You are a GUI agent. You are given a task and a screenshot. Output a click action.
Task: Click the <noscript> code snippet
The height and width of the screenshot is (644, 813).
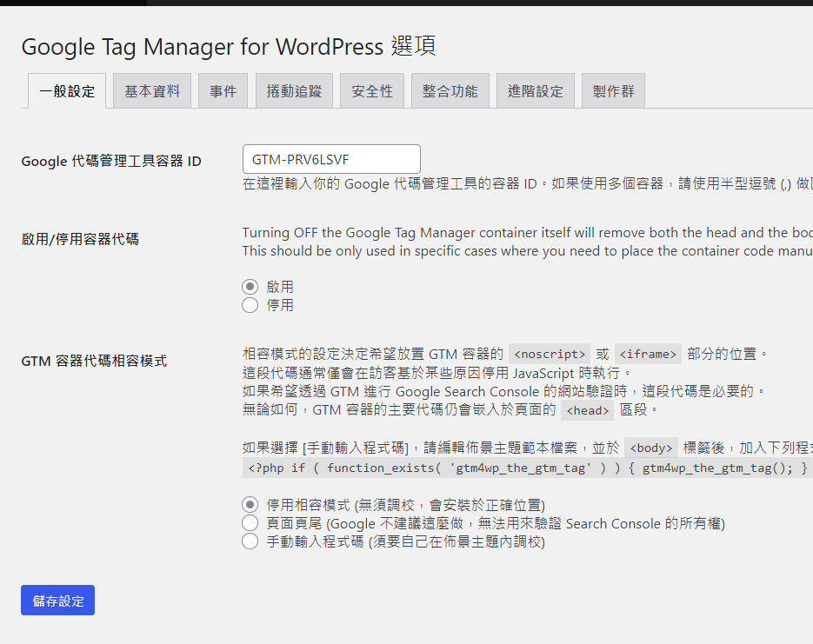(550, 354)
